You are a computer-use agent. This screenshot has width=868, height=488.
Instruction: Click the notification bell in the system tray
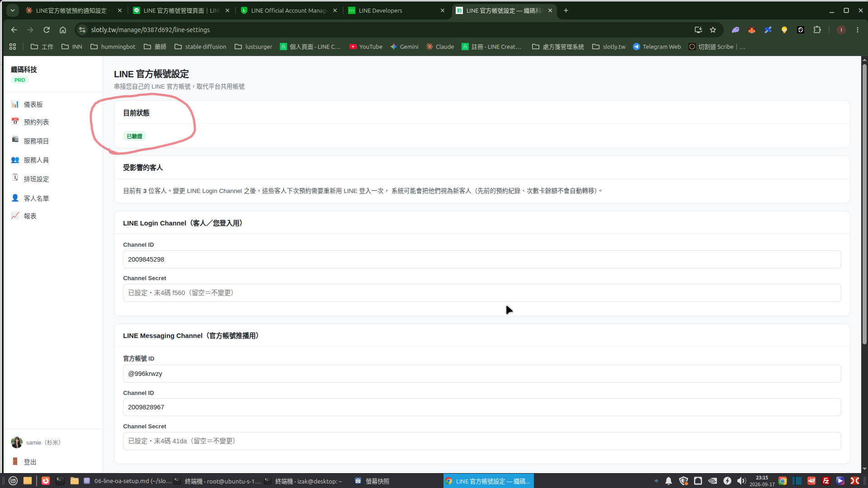tap(669, 481)
